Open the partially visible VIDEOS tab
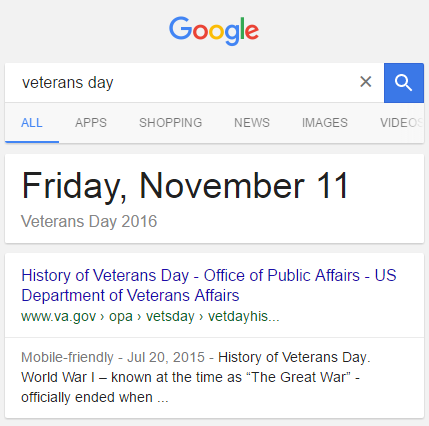Viewport: 429px width, 426px height. [x=402, y=123]
